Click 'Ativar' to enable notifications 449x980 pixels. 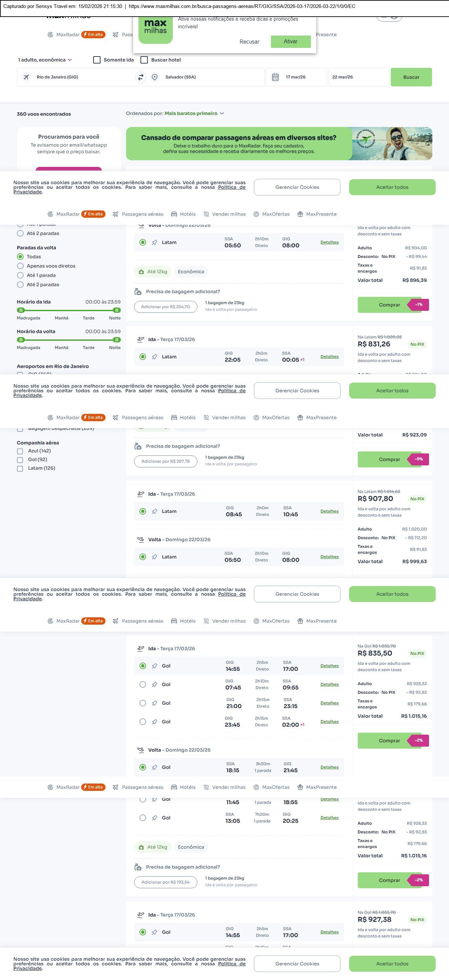pyautogui.click(x=290, y=42)
